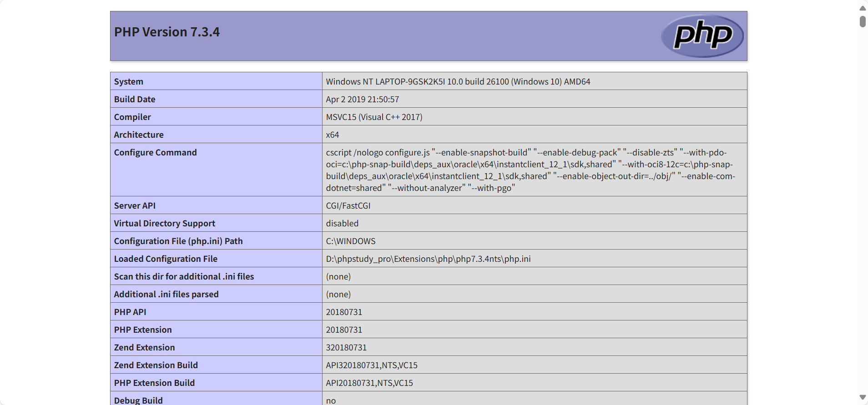Click 'API20180731,NTS,VC15' value
This screenshot has height=405, width=868.
click(x=369, y=383)
